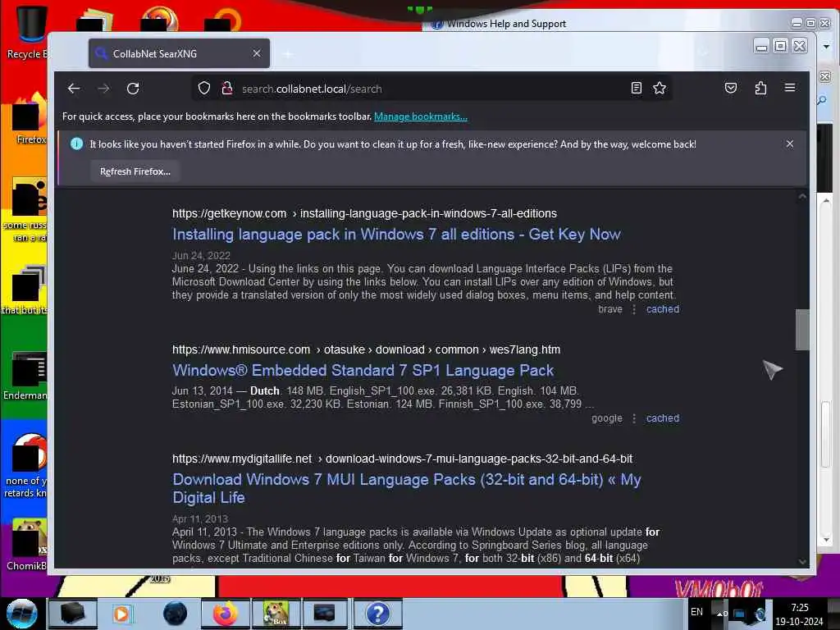
Task: Go back with the Firefox back arrow
Action: pos(74,89)
